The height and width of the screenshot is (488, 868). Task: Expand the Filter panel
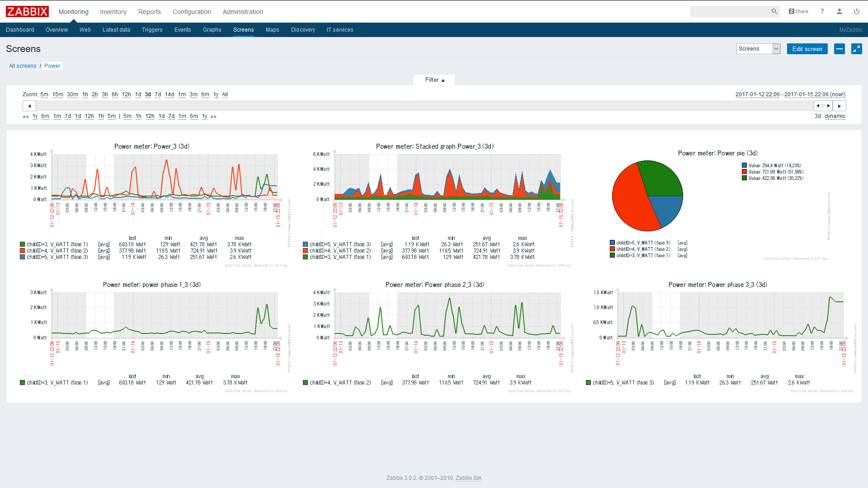pos(434,80)
